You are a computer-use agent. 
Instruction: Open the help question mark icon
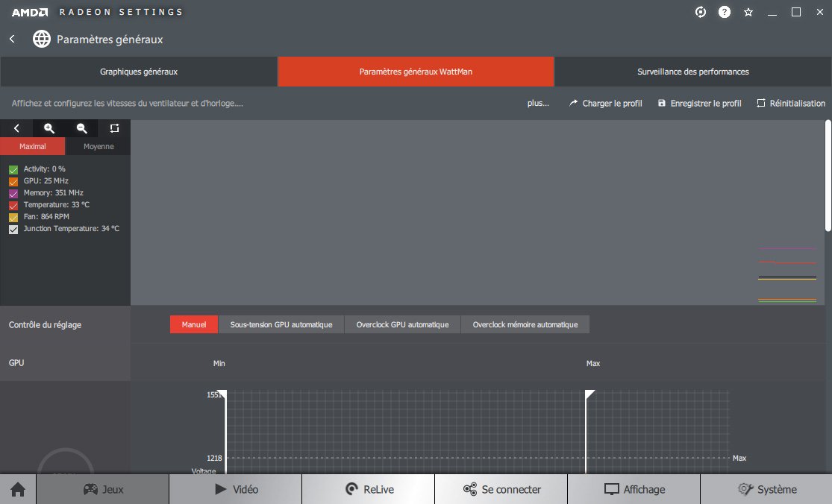(725, 12)
